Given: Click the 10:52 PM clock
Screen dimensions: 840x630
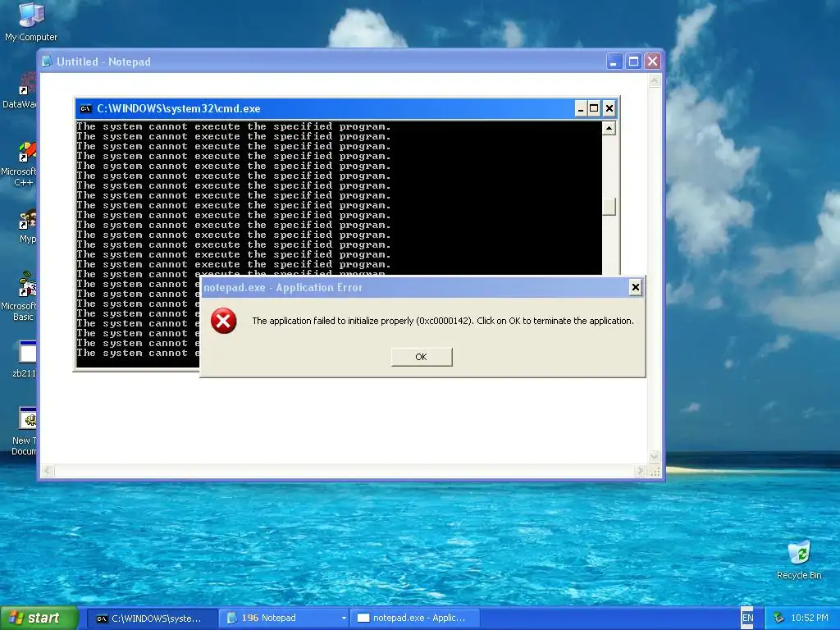Looking at the screenshot, I should [x=810, y=618].
